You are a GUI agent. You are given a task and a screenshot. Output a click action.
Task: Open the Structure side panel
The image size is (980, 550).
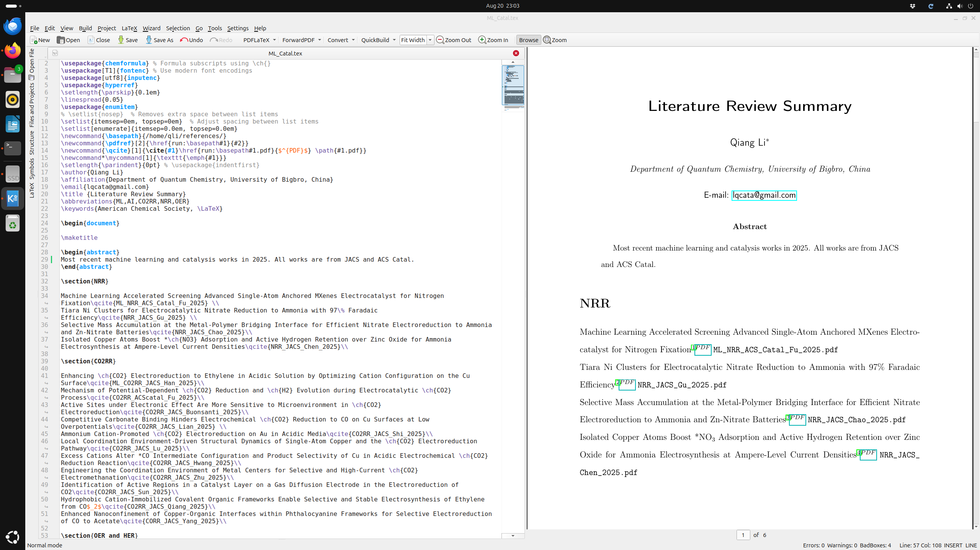32,142
